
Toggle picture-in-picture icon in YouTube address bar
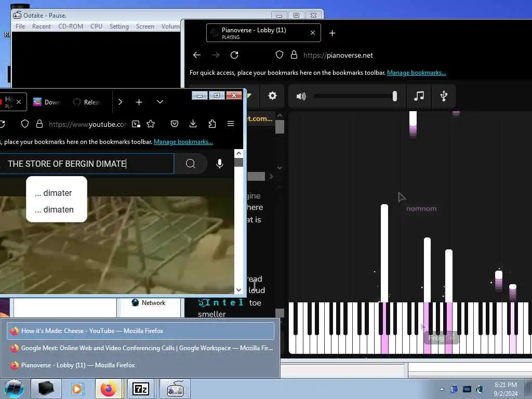(136, 124)
